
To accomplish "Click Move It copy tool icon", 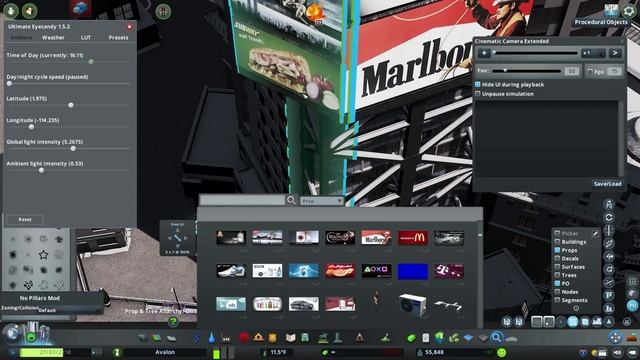I will point(585,322).
